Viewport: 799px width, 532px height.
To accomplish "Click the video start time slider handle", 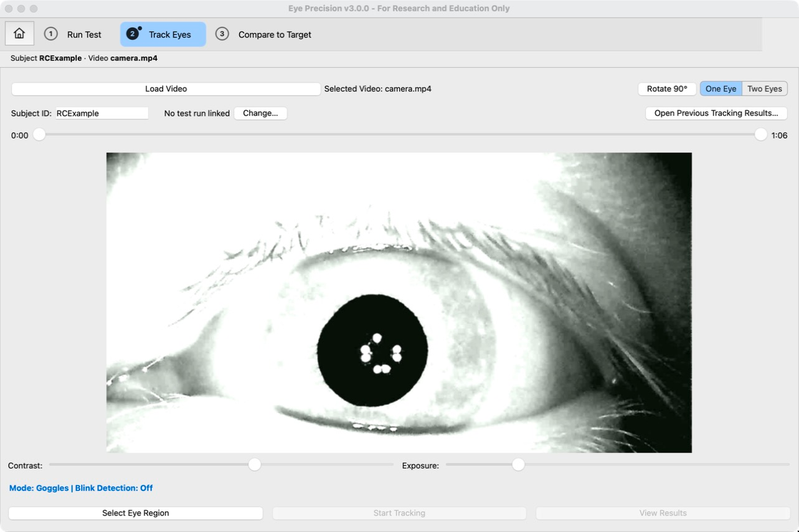I will coord(39,135).
